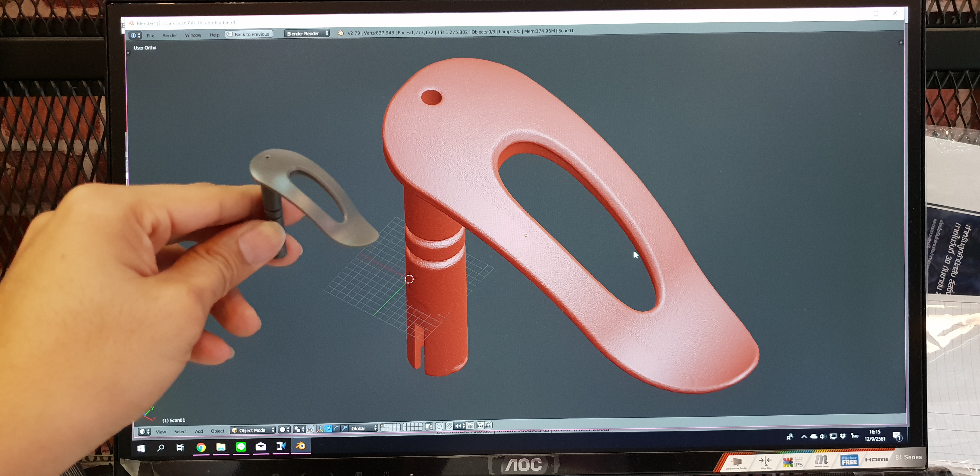The image size is (980, 476).
Task: Show hidden system tray icons
Action: [x=804, y=437]
